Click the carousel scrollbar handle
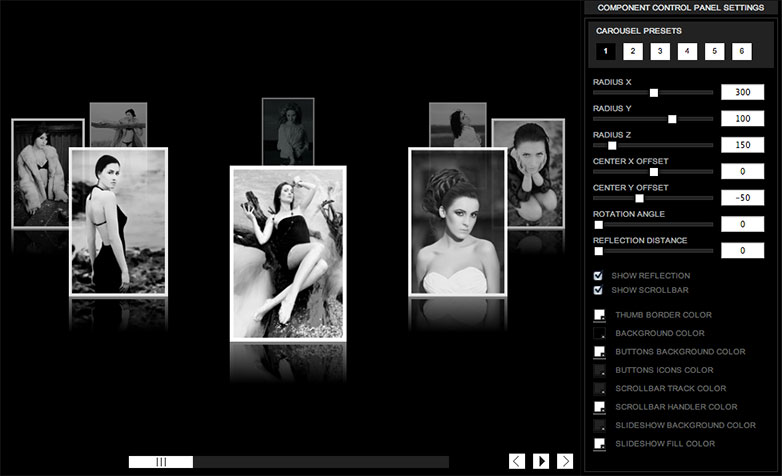This screenshot has width=782, height=476. tap(161, 462)
